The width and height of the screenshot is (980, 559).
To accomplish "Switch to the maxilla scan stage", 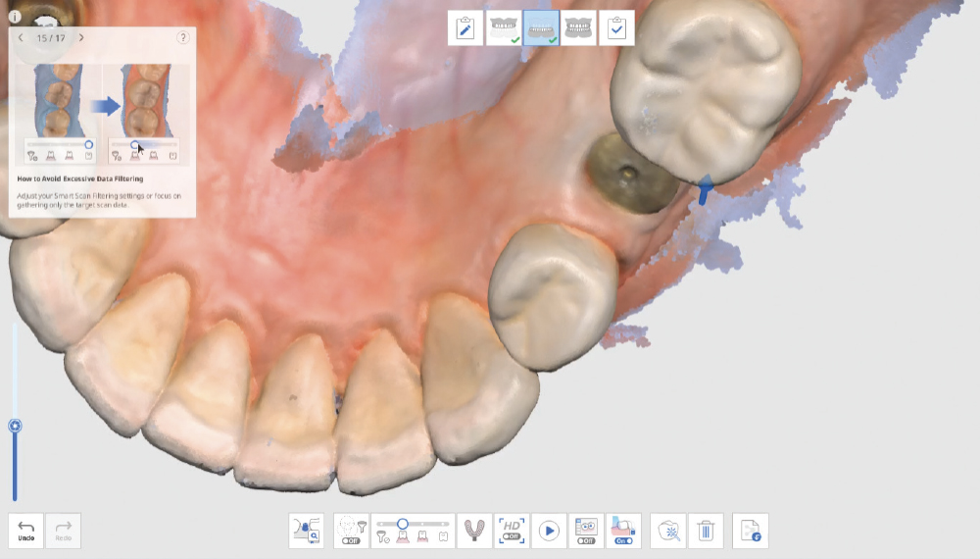I will [503, 27].
